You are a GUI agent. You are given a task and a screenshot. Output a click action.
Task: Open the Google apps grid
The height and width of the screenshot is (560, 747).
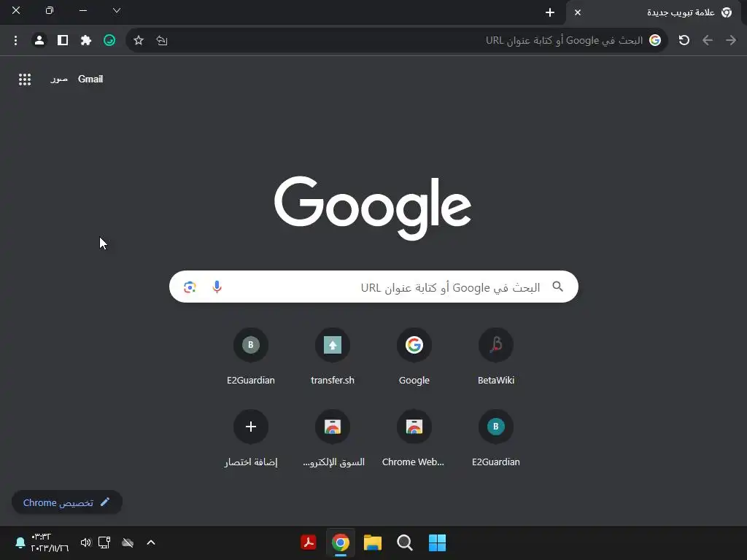click(x=25, y=79)
